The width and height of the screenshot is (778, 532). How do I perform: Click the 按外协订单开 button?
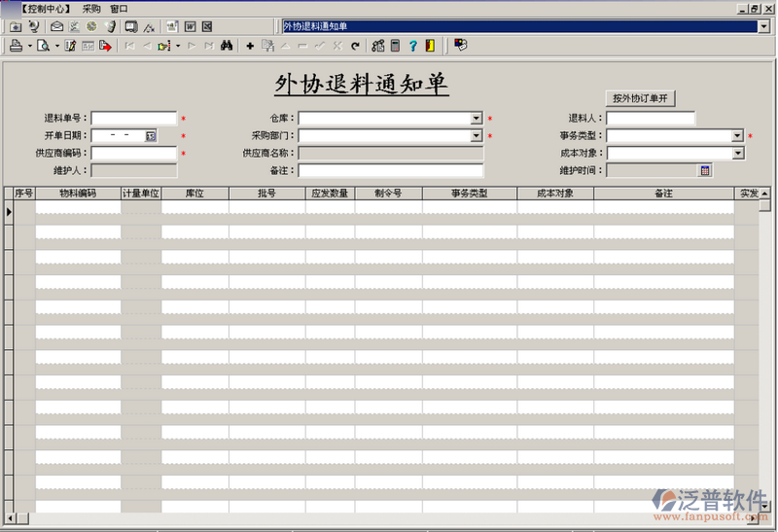(639, 98)
